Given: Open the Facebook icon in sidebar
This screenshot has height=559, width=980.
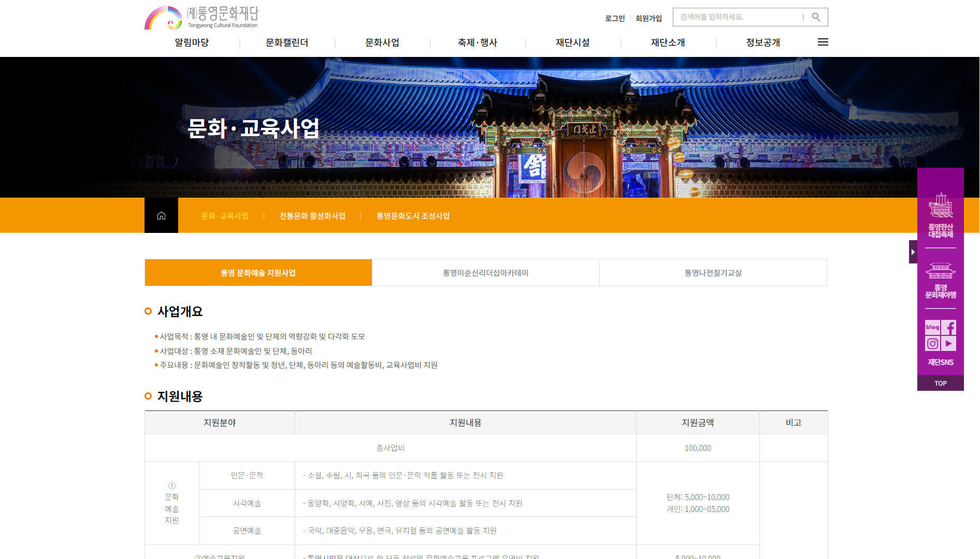Looking at the screenshot, I should tap(949, 327).
